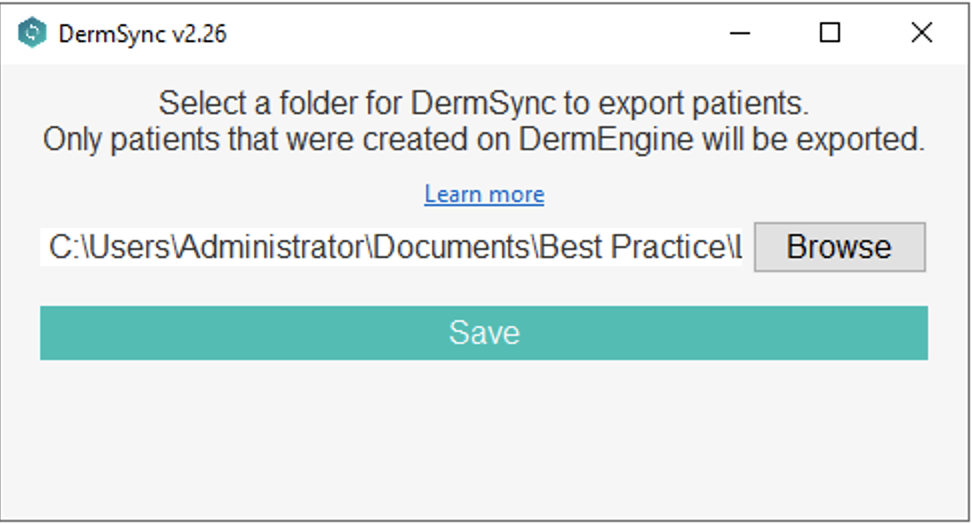Click the DermSync v2.26 window title text
972x524 pixels.
click(x=142, y=34)
